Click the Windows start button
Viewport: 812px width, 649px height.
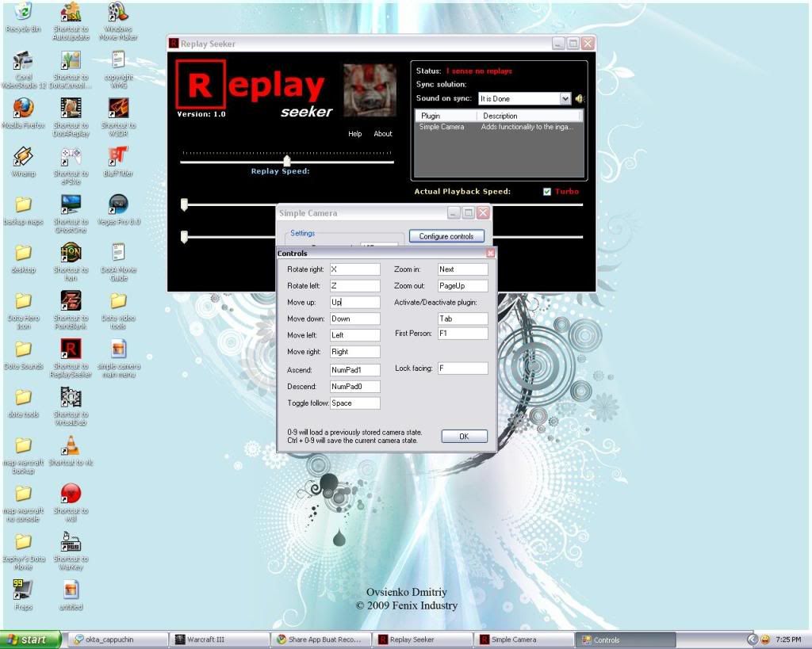[x=30, y=639]
